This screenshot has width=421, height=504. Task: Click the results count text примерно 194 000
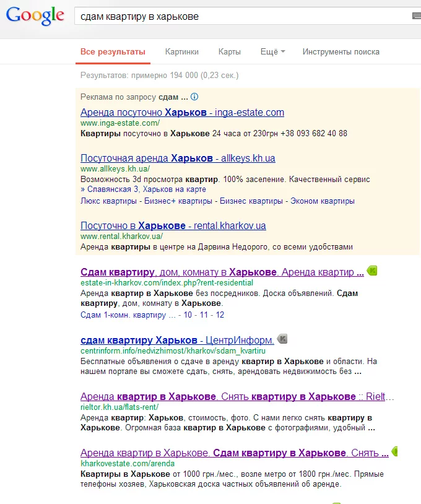coord(165,75)
